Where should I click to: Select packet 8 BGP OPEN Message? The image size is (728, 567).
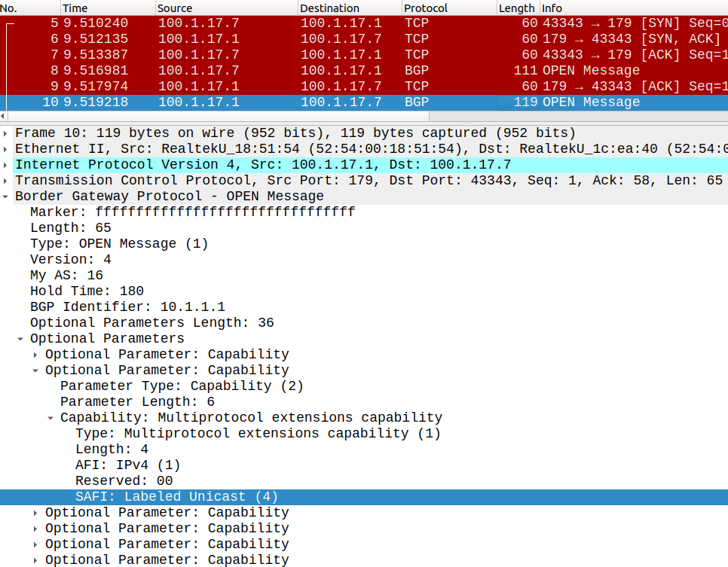tap(364, 71)
